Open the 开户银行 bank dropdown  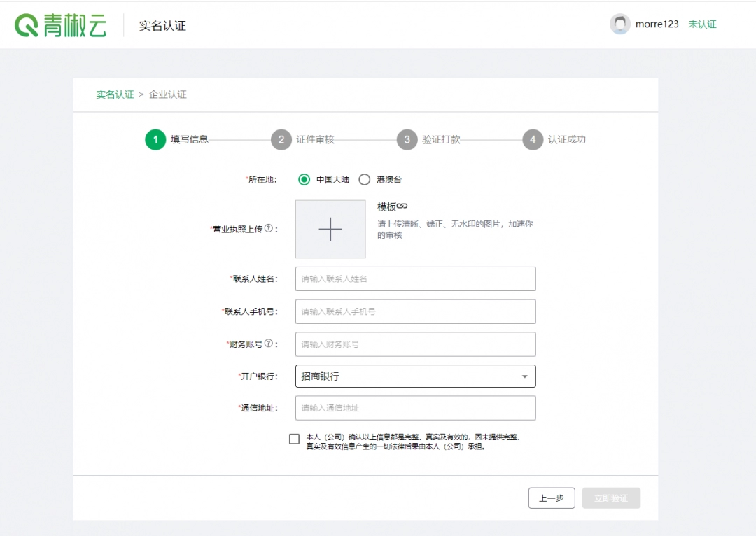415,376
